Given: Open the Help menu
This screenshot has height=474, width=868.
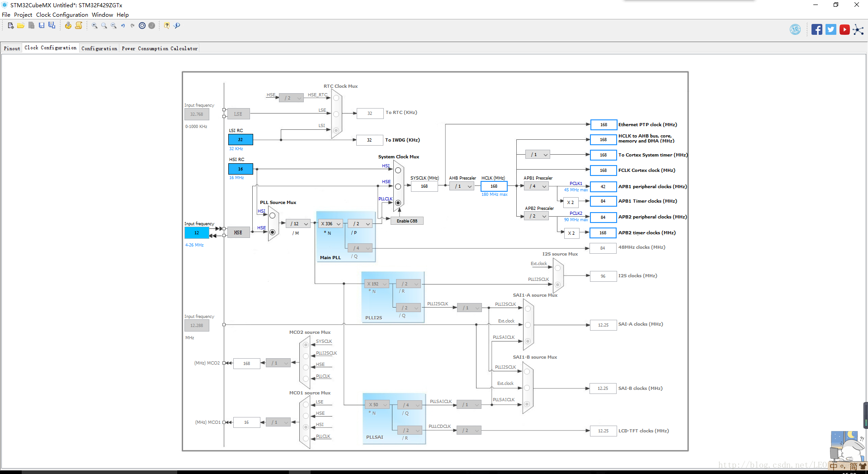Looking at the screenshot, I should pos(123,15).
